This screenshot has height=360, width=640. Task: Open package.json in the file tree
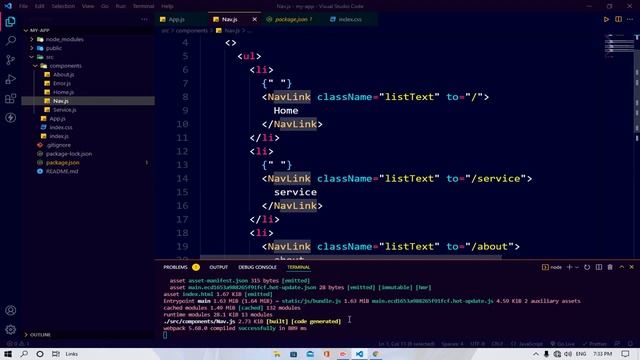62,162
